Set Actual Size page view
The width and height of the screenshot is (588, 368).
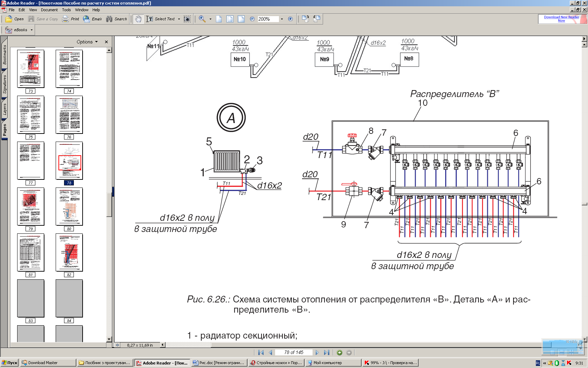(x=219, y=19)
